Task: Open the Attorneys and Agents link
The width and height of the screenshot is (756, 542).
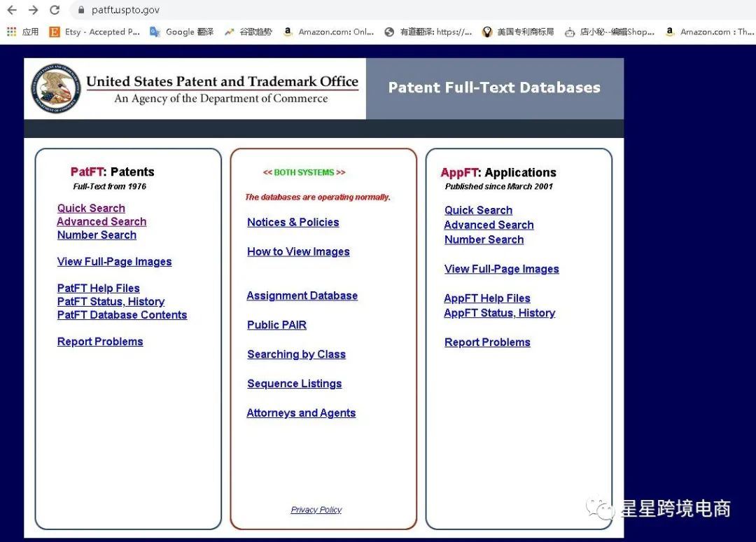Action: click(301, 413)
